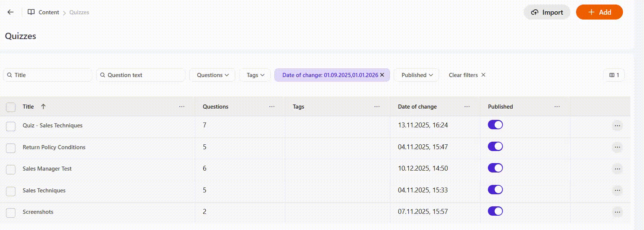Open row menu for Screenshots quiz
Image resolution: width=644 pixels, height=230 pixels.
617,212
